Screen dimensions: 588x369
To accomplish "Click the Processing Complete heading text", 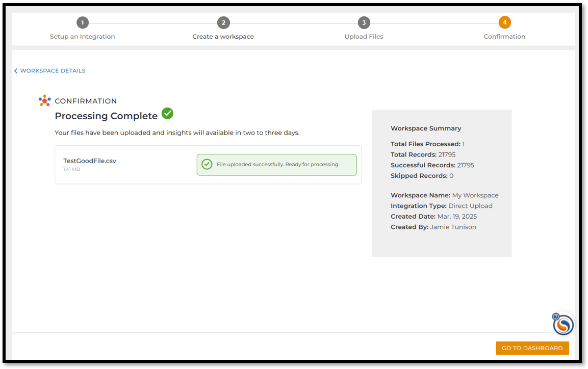I will click(106, 116).
